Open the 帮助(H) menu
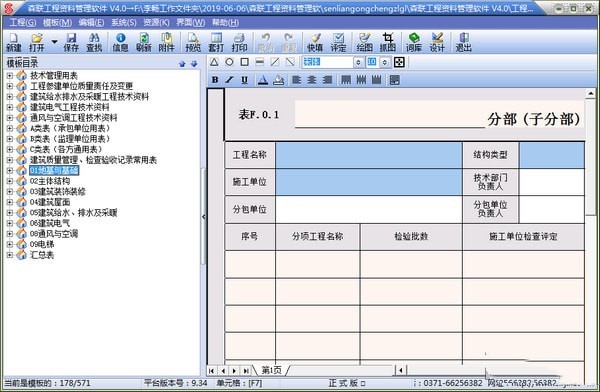Screen dimensions: 600x392 [x=225, y=23]
